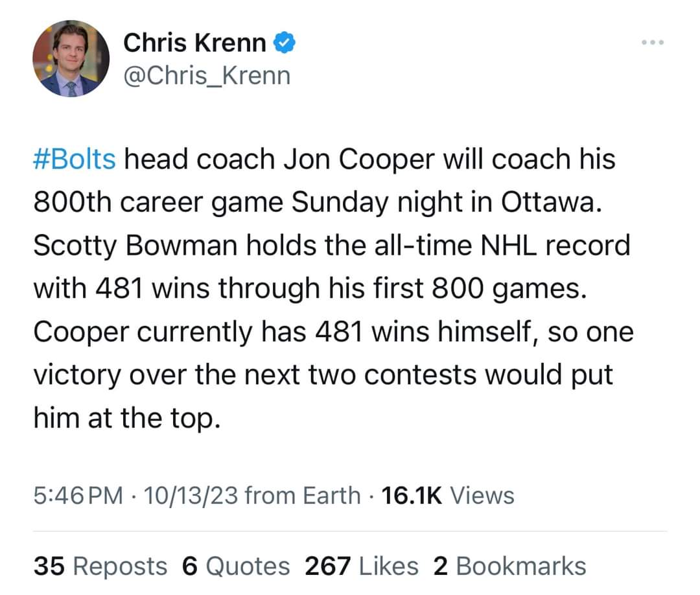Screen dimensions: 700x595
Task: View the 16.1K Views analytics
Action: tap(448, 496)
